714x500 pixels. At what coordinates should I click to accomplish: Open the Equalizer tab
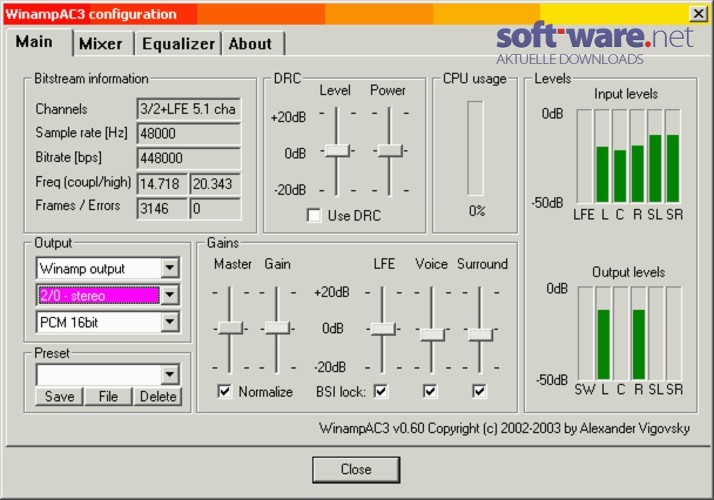(x=178, y=44)
